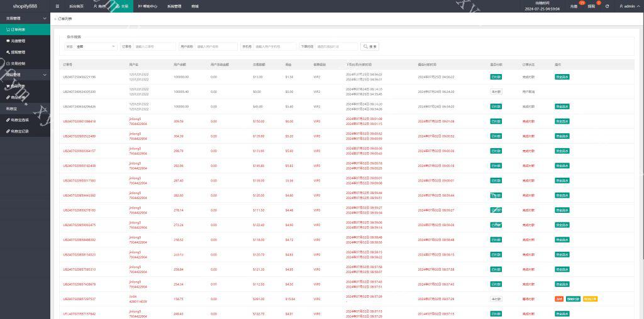Open the admin user dropdown
This screenshot has height=319, width=644.
[x=629, y=6]
